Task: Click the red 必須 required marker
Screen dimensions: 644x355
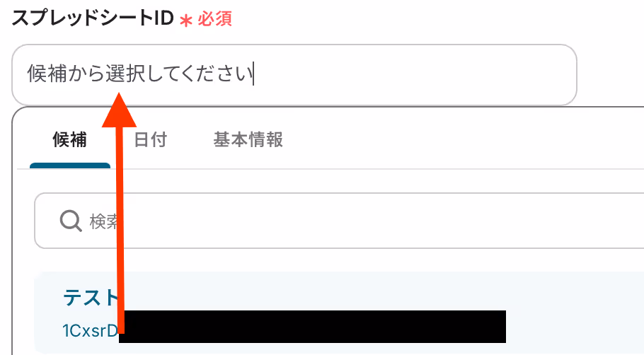Action: pyautogui.click(x=215, y=19)
